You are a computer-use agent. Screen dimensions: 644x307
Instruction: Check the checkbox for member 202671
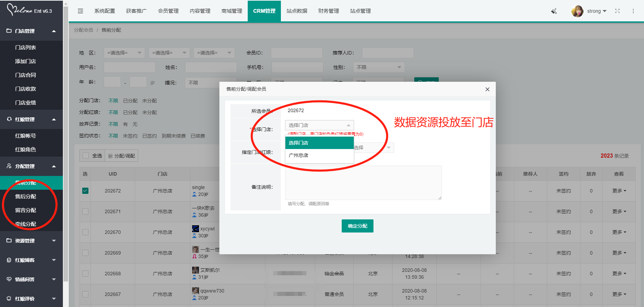[85, 211]
